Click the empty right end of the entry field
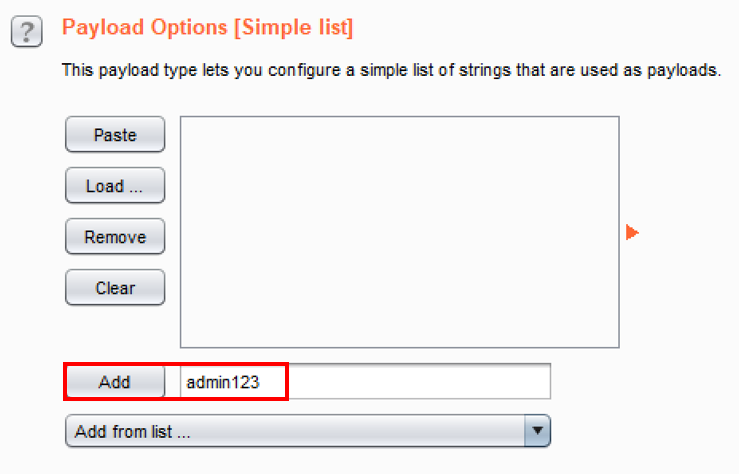The height and width of the screenshot is (474, 739). tap(500, 382)
